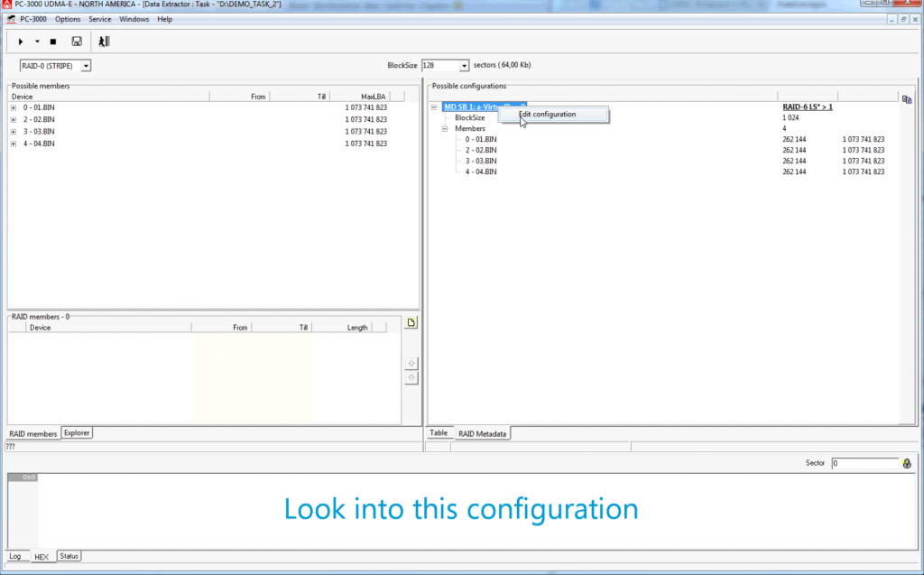This screenshot has width=924, height=575.
Task: Click the copy icon in Possible configurations
Action: click(x=907, y=99)
